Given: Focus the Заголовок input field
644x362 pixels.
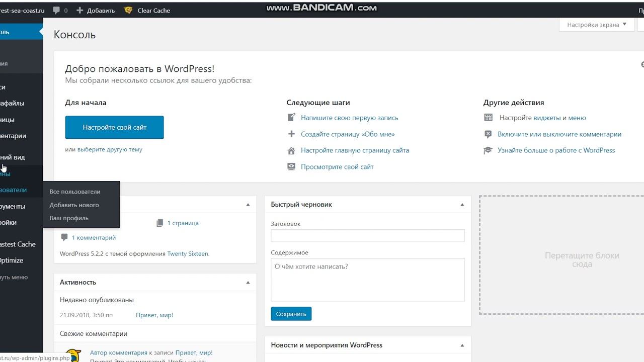Looking at the screenshot, I should (368, 236).
